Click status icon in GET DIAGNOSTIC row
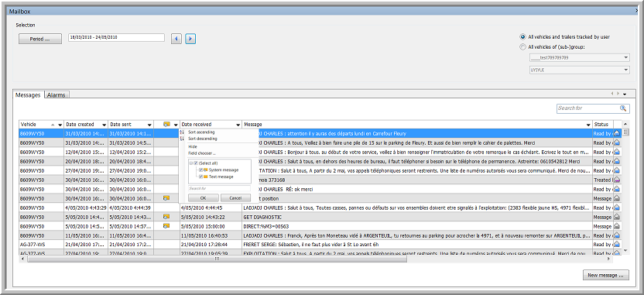Image resolution: width=644 pixels, height=295 pixels. click(x=617, y=217)
